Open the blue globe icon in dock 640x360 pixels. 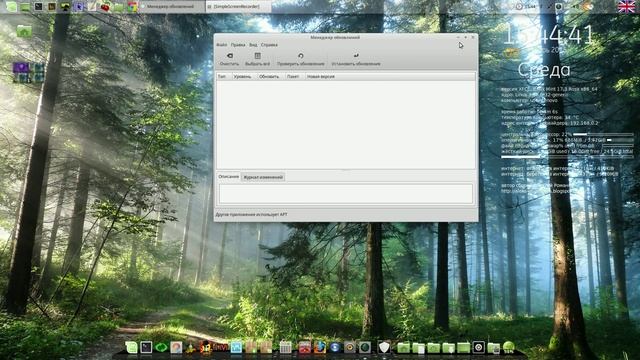pyautogui.click(x=335, y=347)
